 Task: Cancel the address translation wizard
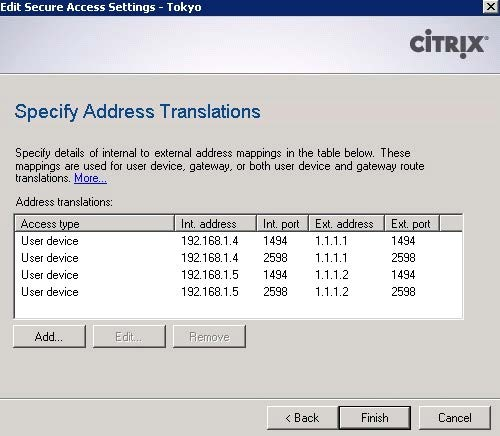(455, 418)
